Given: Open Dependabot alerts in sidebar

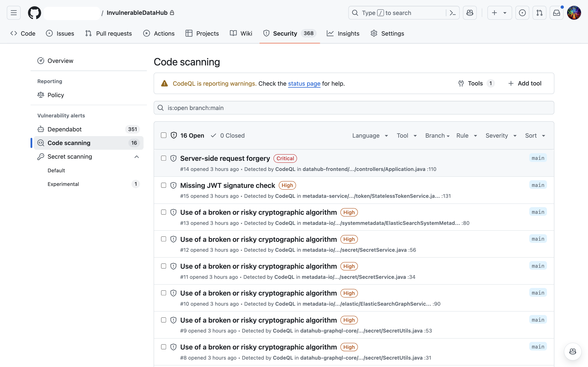Looking at the screenshot, I should pos(65,129).
